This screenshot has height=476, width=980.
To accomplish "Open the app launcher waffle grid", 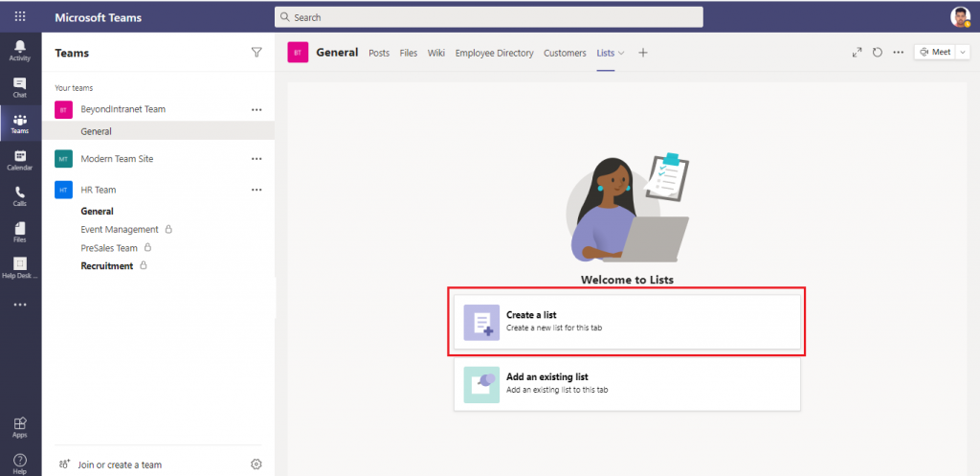I will tap(20, 17).
